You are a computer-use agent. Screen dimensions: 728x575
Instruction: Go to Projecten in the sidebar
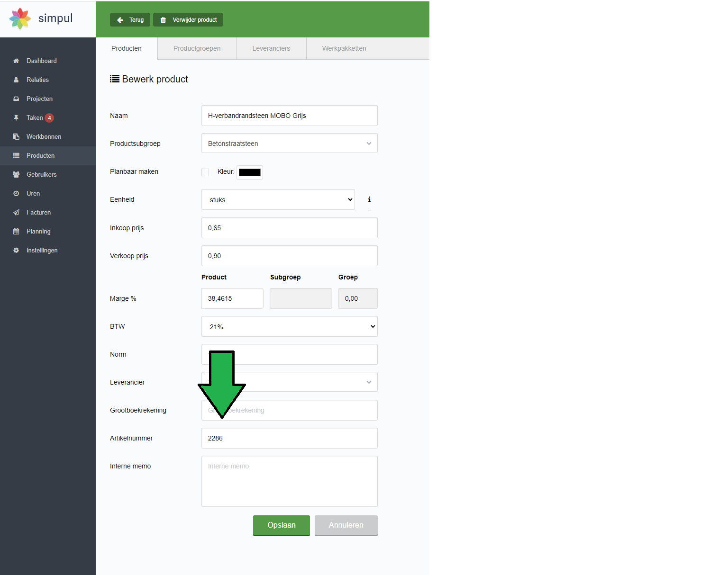48,99
